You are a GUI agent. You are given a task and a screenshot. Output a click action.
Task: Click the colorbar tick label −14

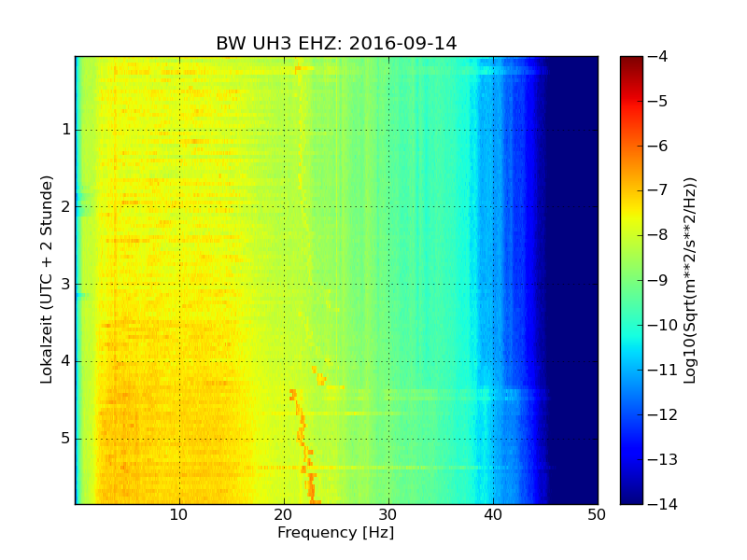pyautogui.click(x=663, y=504)
